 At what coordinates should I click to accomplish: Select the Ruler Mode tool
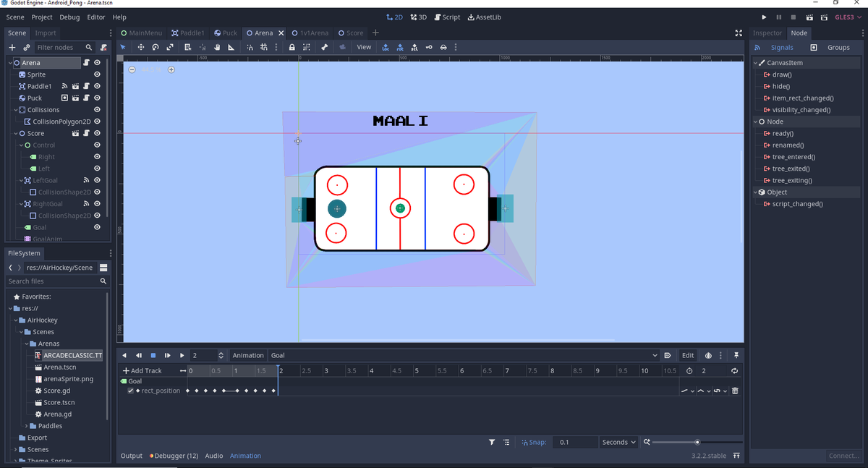point(231,47)
